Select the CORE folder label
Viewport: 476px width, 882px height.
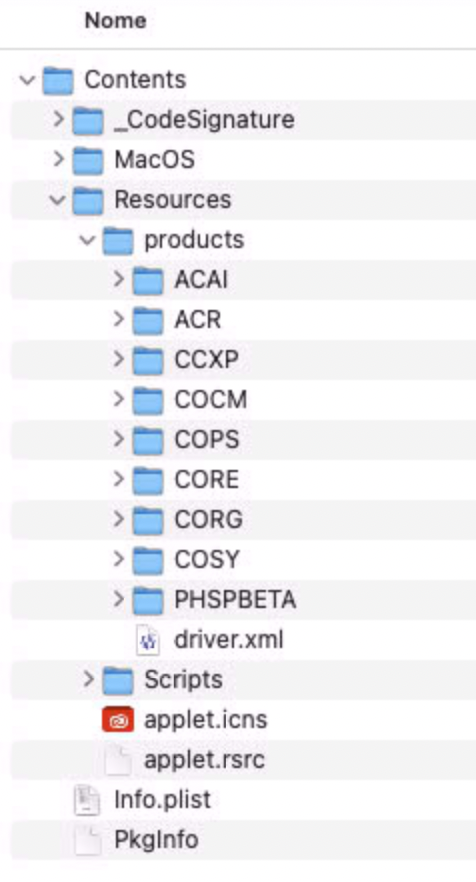pyautogui.click(x=206, y=480)
